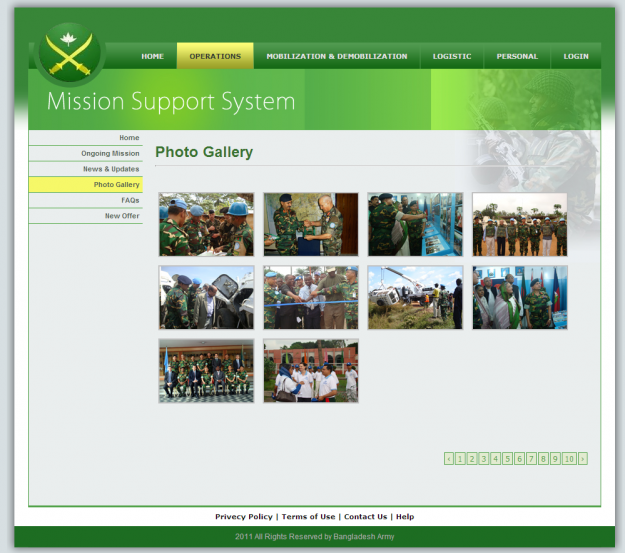Open the helicopter photo thumbnail
The width and height of the screenshot is (625, 553).
(x=415, y=297)
